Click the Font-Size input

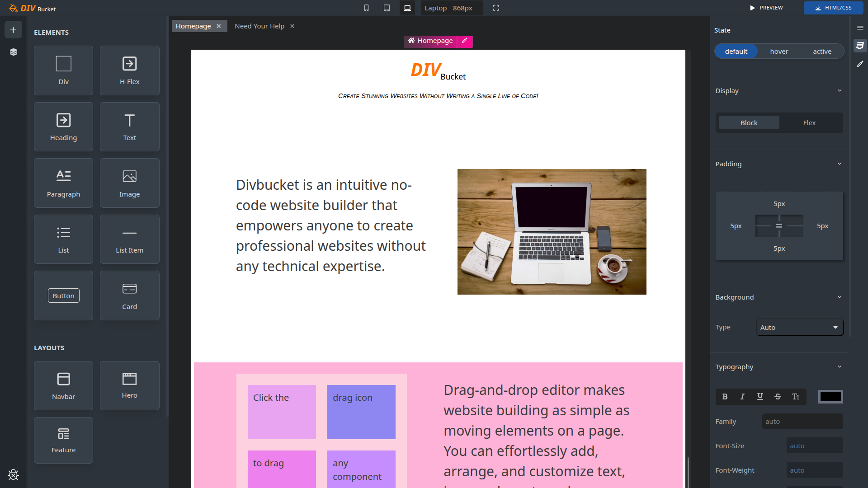pyautogui.click(x=814, y=446)
